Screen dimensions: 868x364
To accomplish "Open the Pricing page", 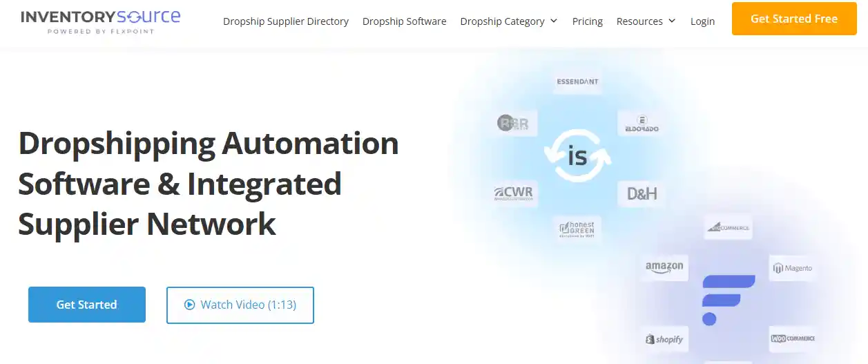I will click(x=588, y=21).
